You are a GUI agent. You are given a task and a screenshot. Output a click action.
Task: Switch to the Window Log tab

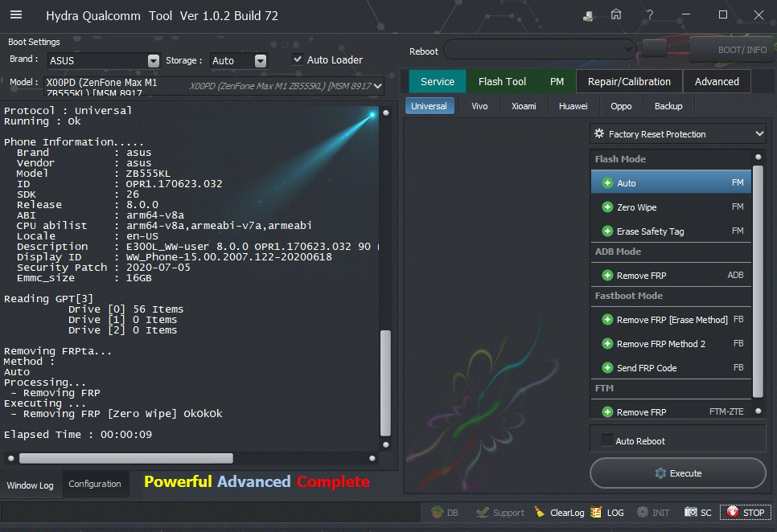coord(31,485)
